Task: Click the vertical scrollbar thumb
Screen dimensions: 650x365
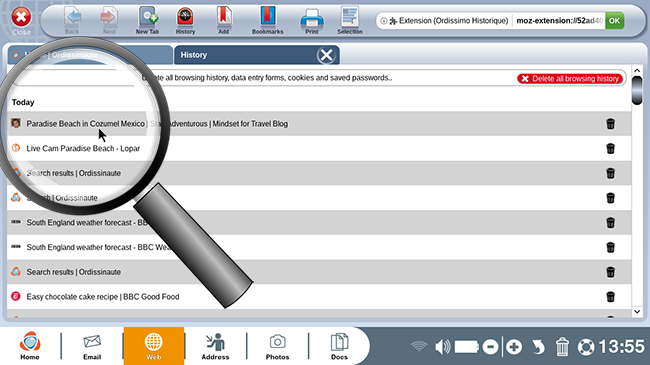Action: pyautogui.click(x=637, y=90)
